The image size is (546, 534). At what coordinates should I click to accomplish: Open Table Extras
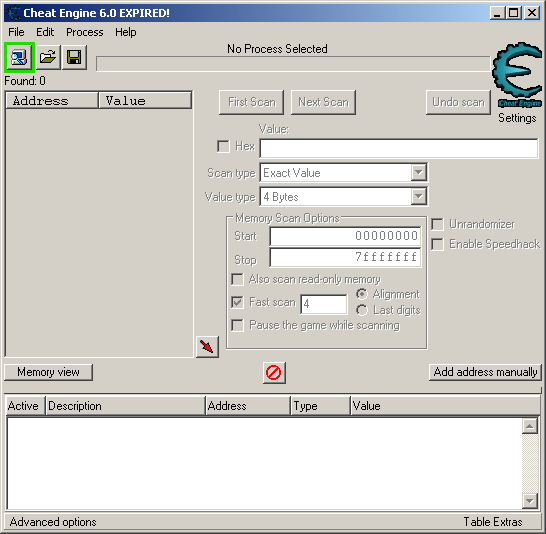click(x=493, y=522)
